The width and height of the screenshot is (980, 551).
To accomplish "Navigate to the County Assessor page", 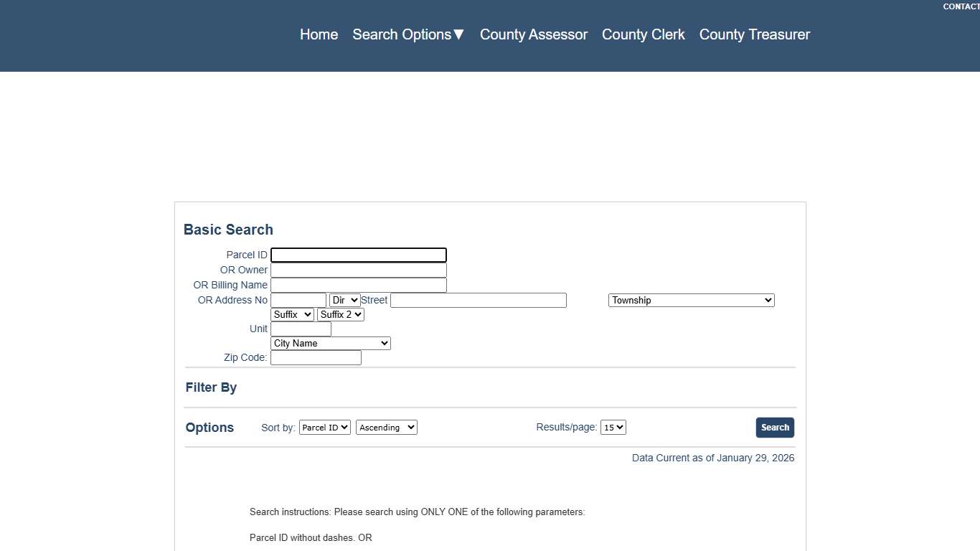I will [533, 34].
